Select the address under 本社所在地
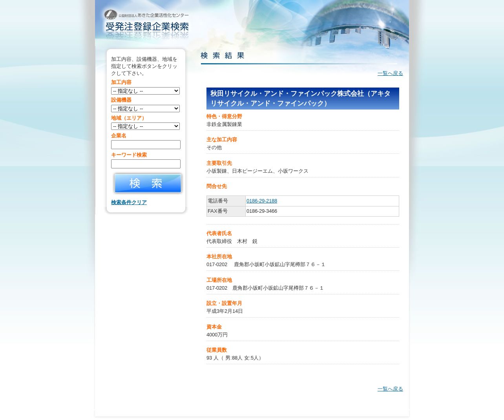504x420 pixels. (x=266, y=265)
